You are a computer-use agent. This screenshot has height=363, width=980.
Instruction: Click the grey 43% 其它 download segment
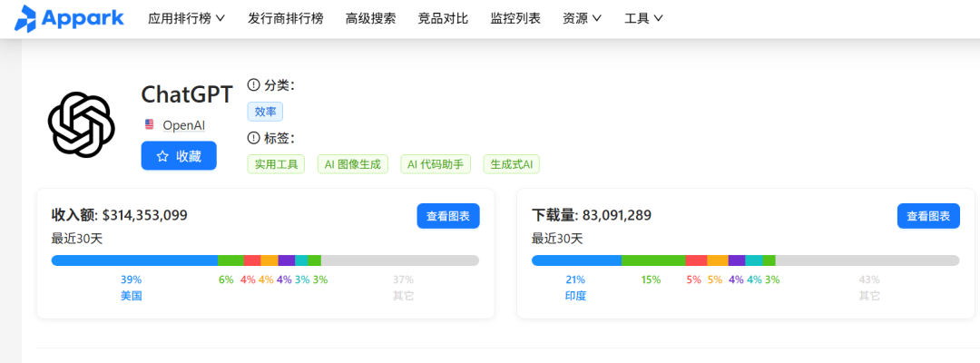867,260
